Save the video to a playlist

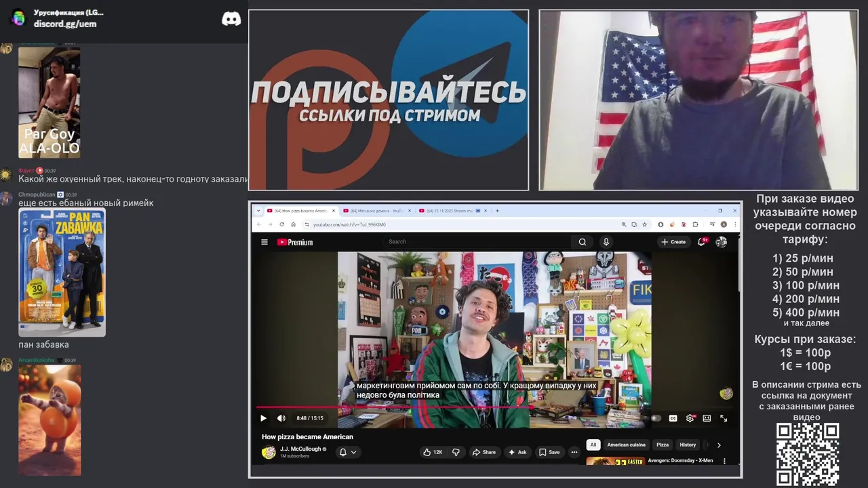(549, 452)
